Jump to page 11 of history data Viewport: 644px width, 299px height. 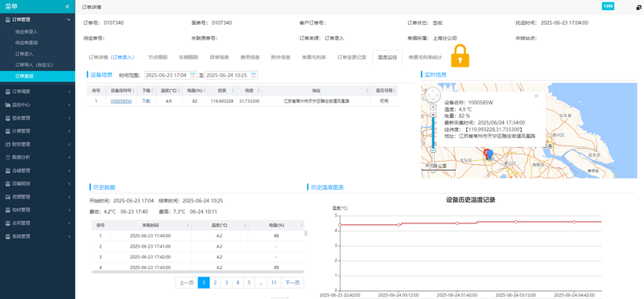274,283
